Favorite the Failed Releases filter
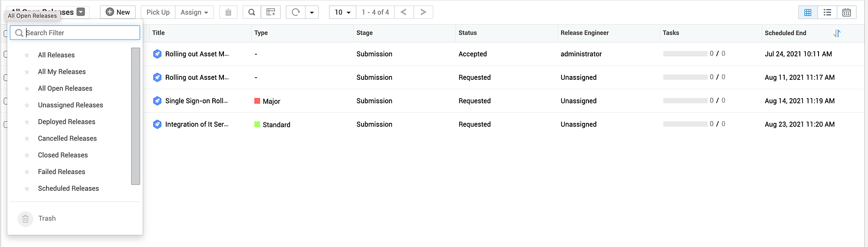The height and width of the screenshot is (247, 868). [27, 172]
